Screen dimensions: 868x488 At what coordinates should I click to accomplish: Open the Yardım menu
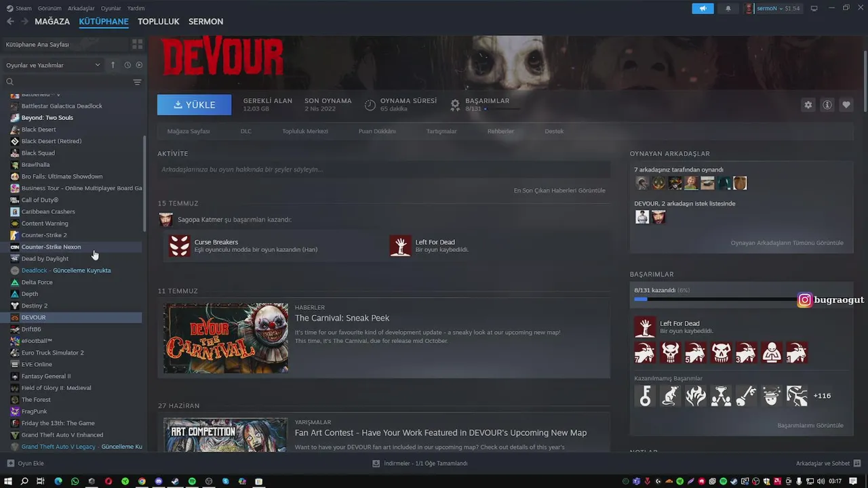(x=136, y=8)
